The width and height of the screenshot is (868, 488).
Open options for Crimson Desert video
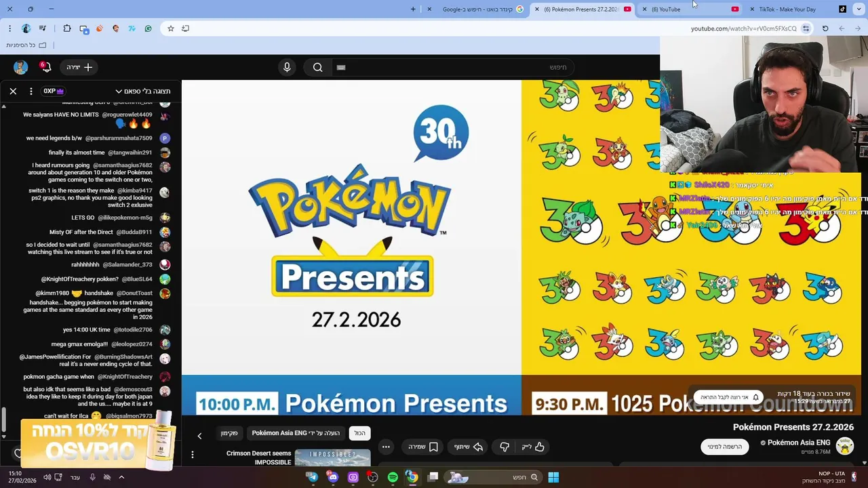coord(193,455)
